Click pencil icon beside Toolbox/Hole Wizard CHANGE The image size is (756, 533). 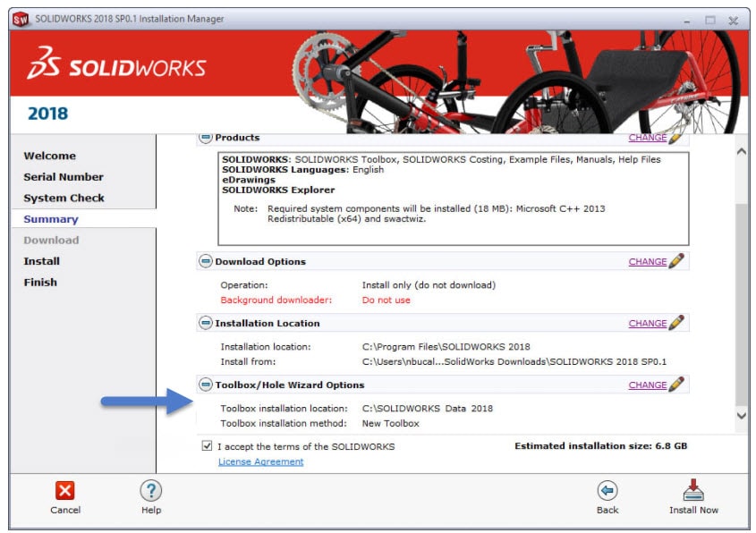pos(676,384)
